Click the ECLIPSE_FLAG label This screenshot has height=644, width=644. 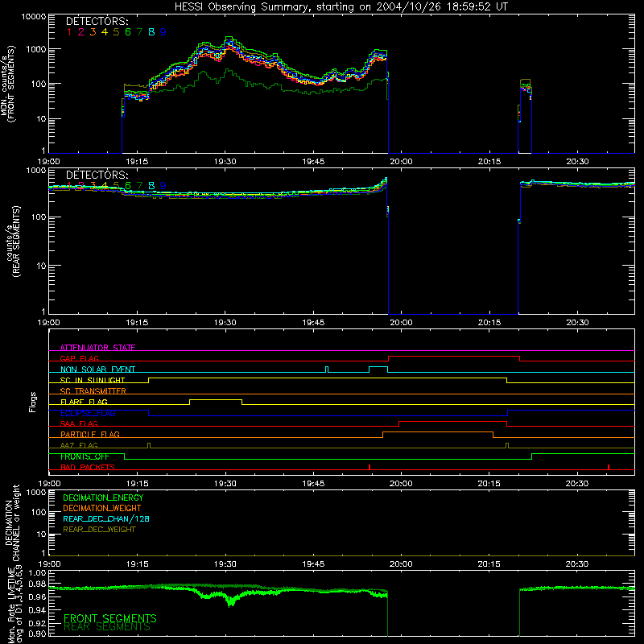click(x=88, y=413)
